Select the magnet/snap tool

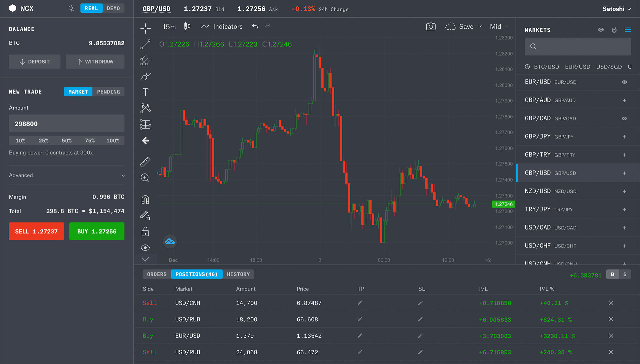point(145,199)
